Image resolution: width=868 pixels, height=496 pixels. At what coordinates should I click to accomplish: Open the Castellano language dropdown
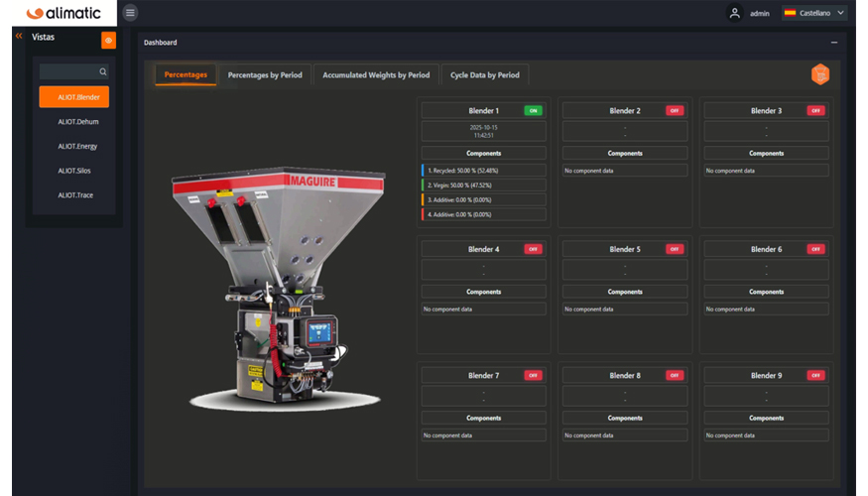point(814,13)
